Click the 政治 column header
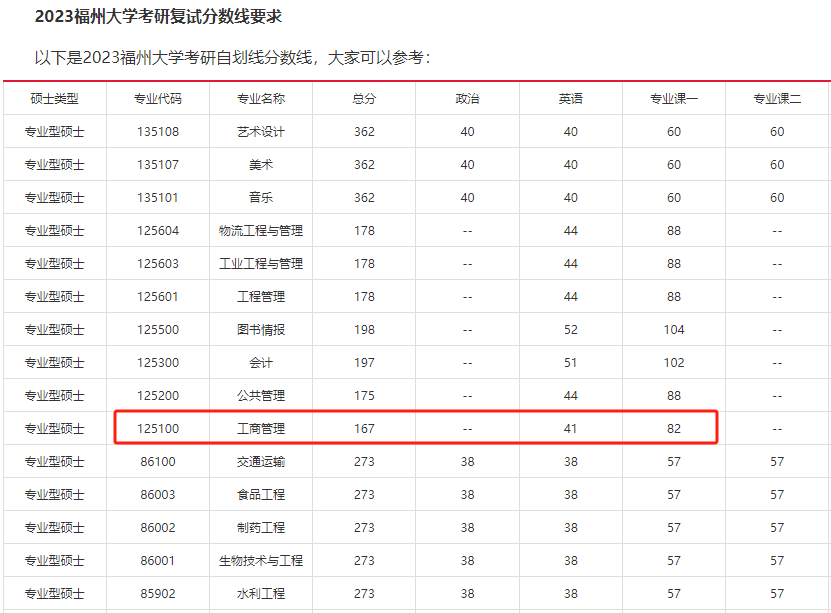This screenshot has width=831, height=613. (467, 99)
